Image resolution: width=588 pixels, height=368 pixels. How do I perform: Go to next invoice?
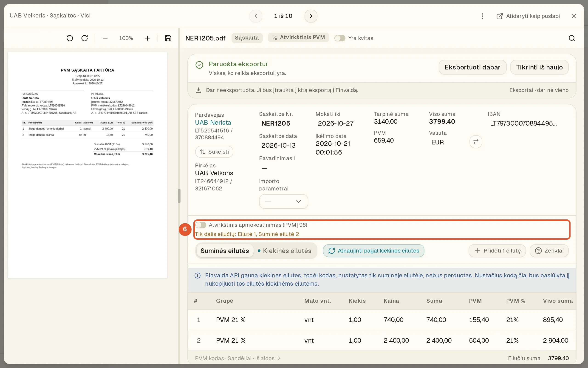pos(311,16)
